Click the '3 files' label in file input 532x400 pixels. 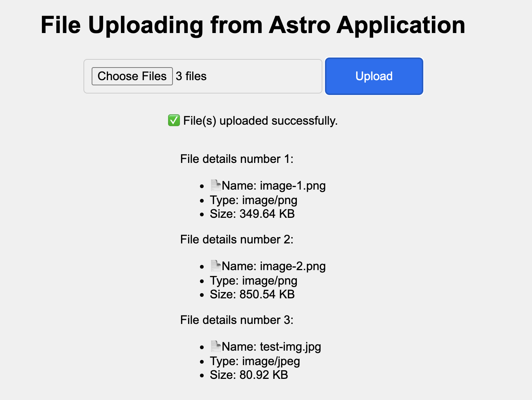tap(191, 76)
